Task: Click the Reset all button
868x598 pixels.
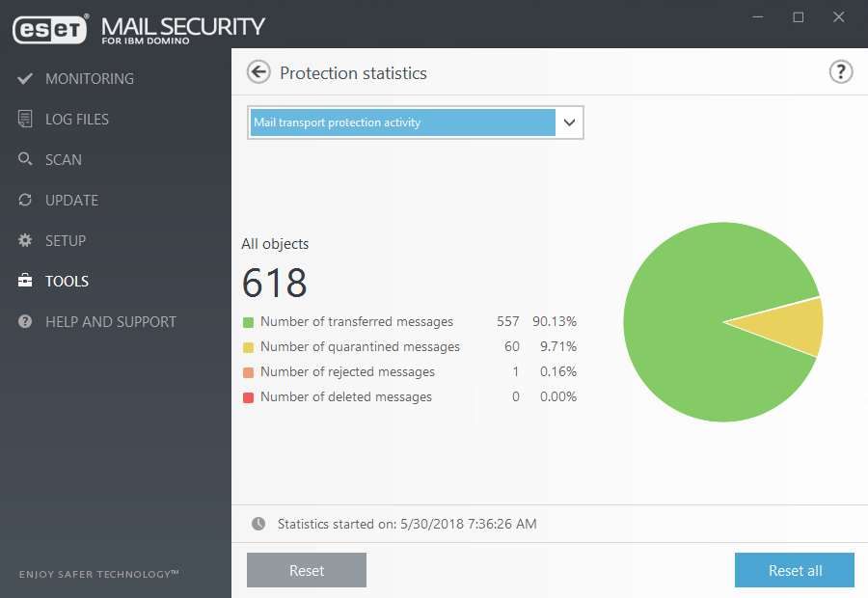Action: click(x=795, y=570)
